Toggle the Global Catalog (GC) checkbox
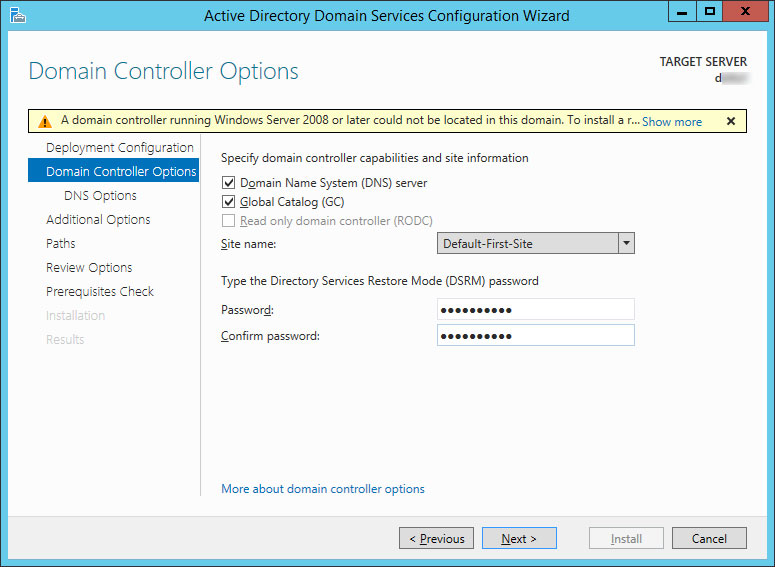The image size is (775, 567). pyautogui.click(x=228, y=202)
